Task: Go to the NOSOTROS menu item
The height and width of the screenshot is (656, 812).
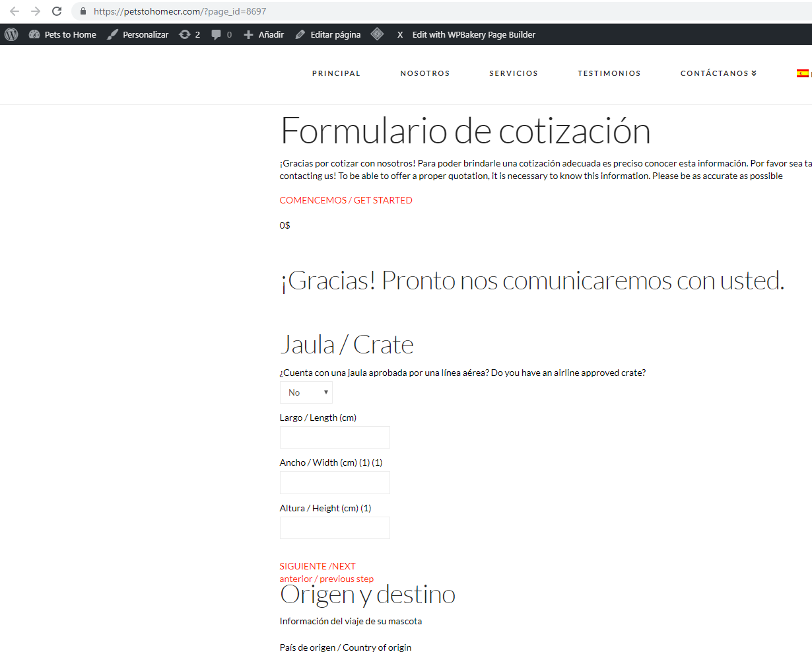Action: 425,73
